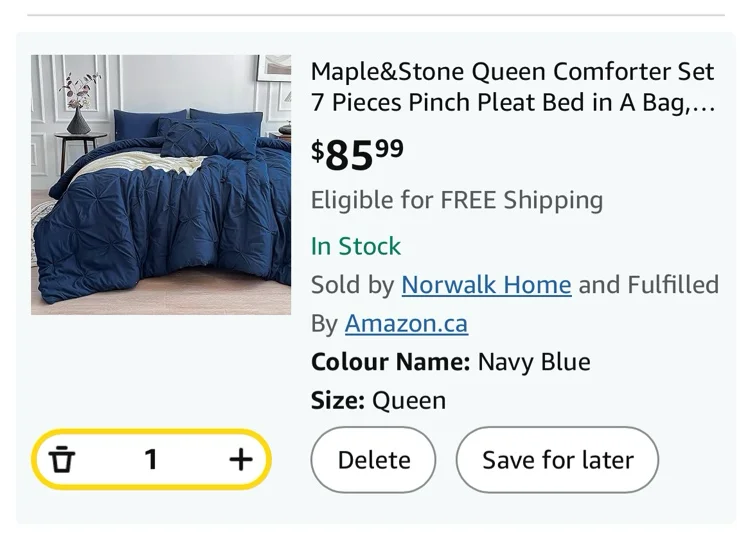This screenshot has width=752, height=540.
Task: Click the Colour Name Navy Blue label
Action: [450, 362]
